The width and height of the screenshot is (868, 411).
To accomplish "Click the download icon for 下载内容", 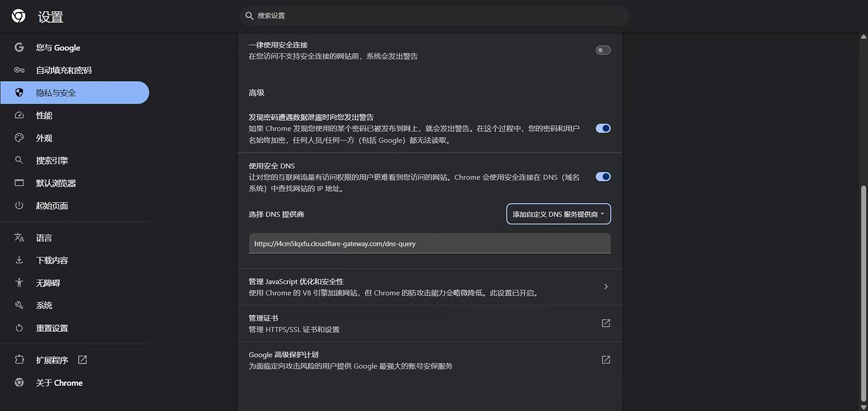I will click(19, 260).
